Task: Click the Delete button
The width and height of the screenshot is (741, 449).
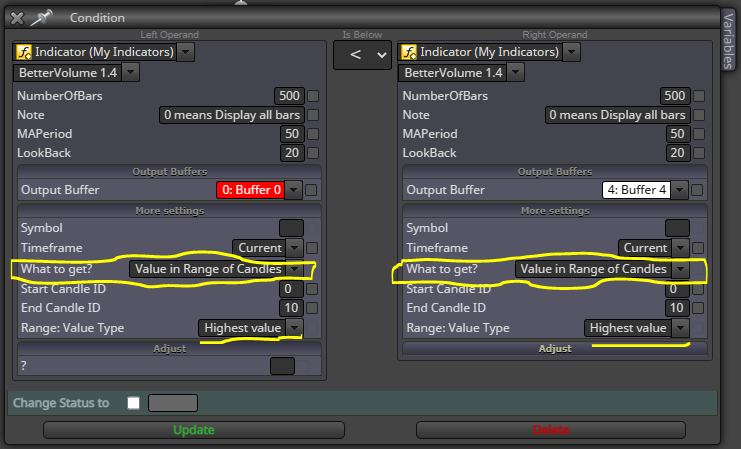Action: pos(551,430)
